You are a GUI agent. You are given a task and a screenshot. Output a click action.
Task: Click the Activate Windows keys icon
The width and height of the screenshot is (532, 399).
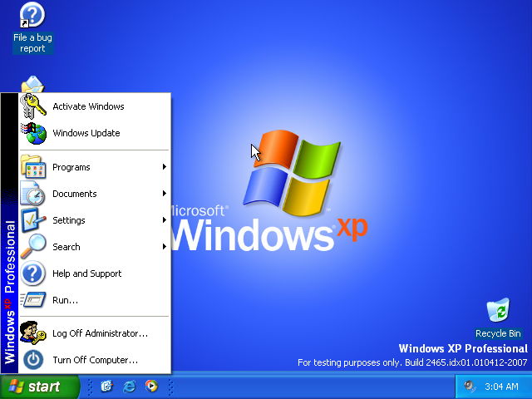click(33, 106)
